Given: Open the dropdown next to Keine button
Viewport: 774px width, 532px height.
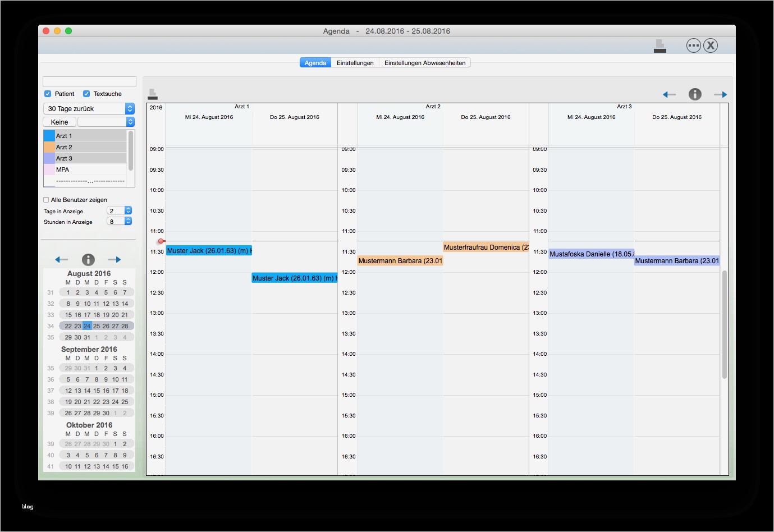Looking at the screenshot, I should point(106,122).
